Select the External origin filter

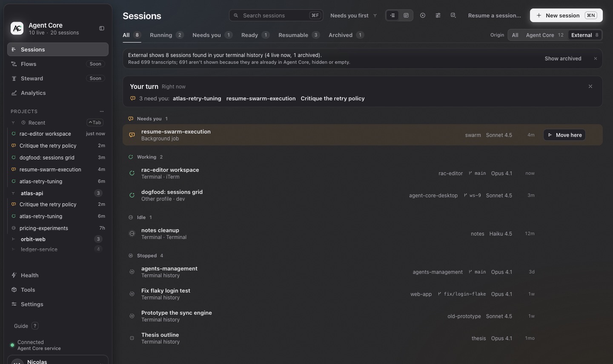pyautogui.click(x=585, y=35)
